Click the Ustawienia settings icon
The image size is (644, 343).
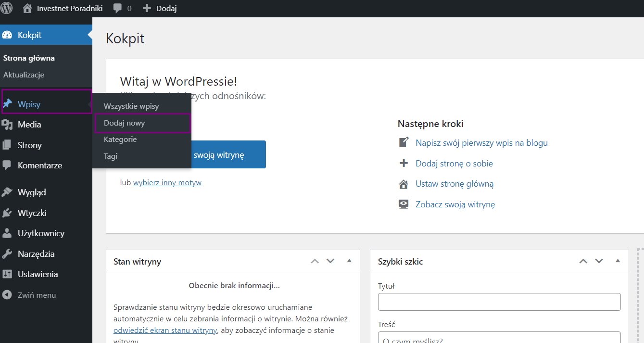click(x=7, y=274)
